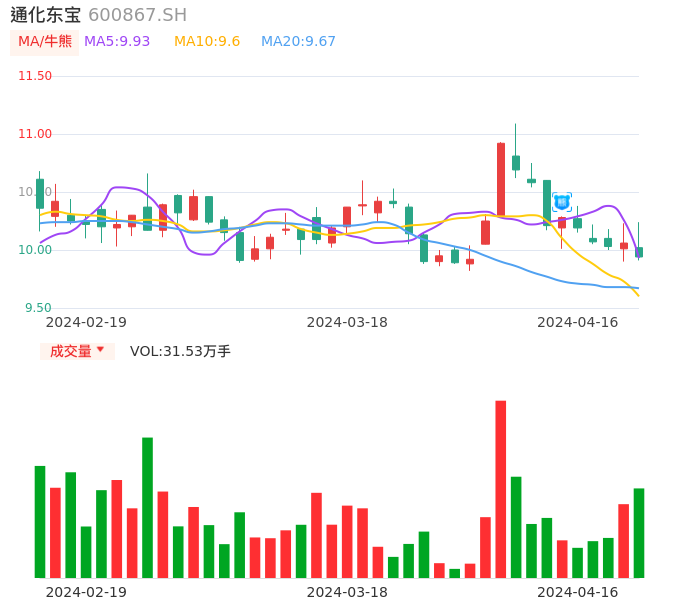Click the stock name 通化东宝
The height and width of the screenshot is (606, 686).
[x=46, y=15]
